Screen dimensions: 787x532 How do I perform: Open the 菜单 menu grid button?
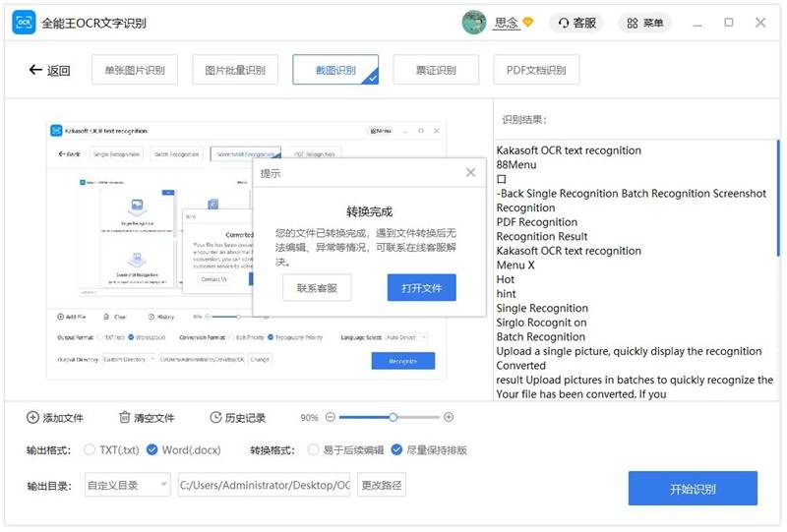645,23
